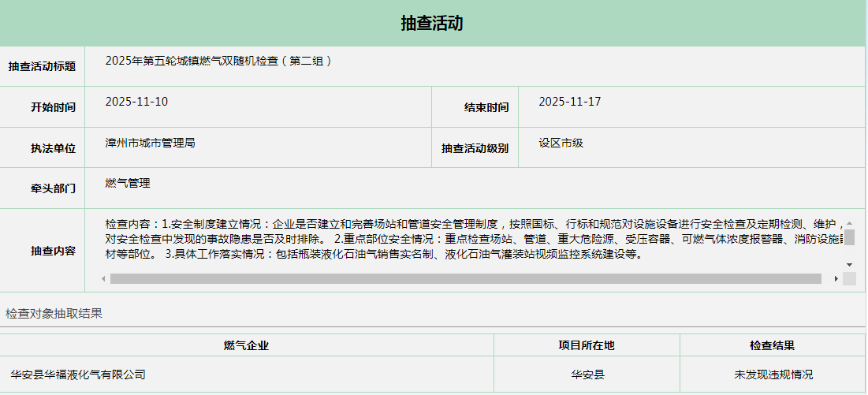Image resolution: width=868 pixels, height=395 pixels.
Task: Click 燃气管理 in the 牵头部门 field
Action: click(x=128, y=183)
